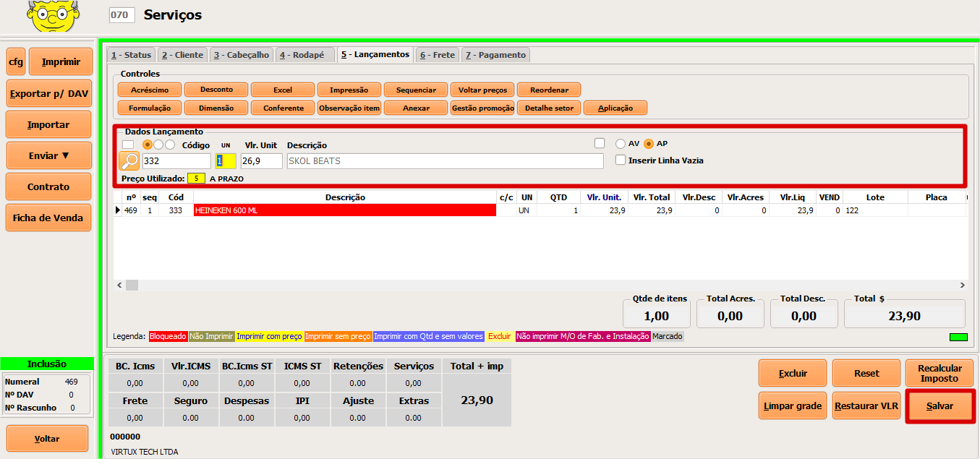Click the row pointer arrow of item 469

click(x=119, y=210)
